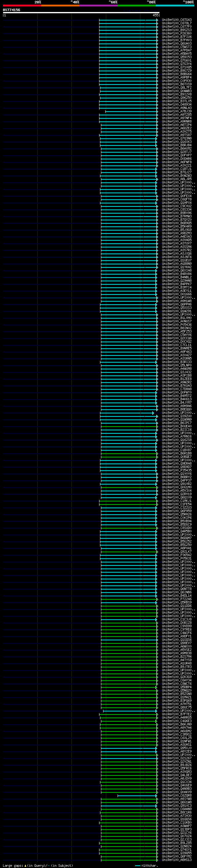Image resolution: width=197 pixels, height=868 pixels.
Task: Click the green alignment bar for UniRef100_B0UE40
Action: 129,426
